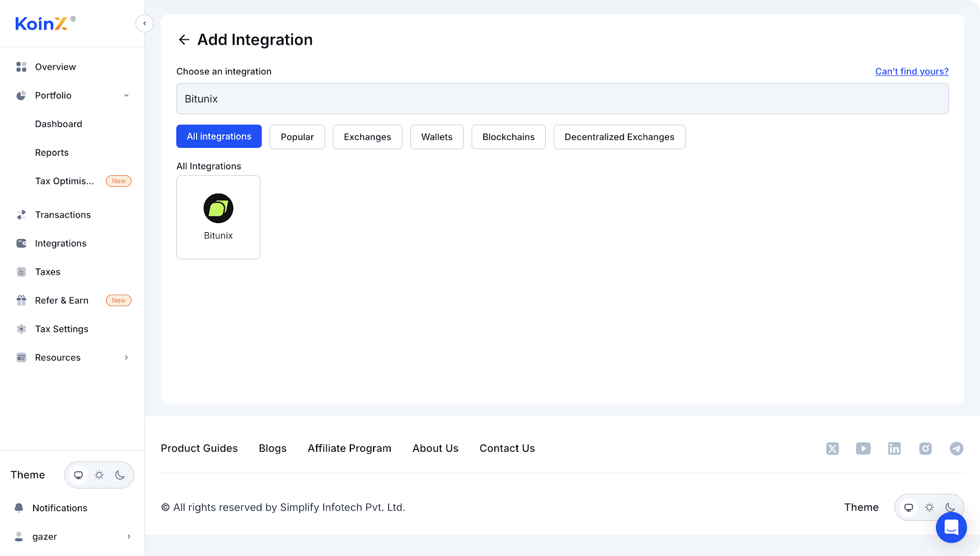Screen dimensions: 980x556
Task: Click KoinX's YouTube icon in footer
Action: pyautogui.click(x=863, y=448)
